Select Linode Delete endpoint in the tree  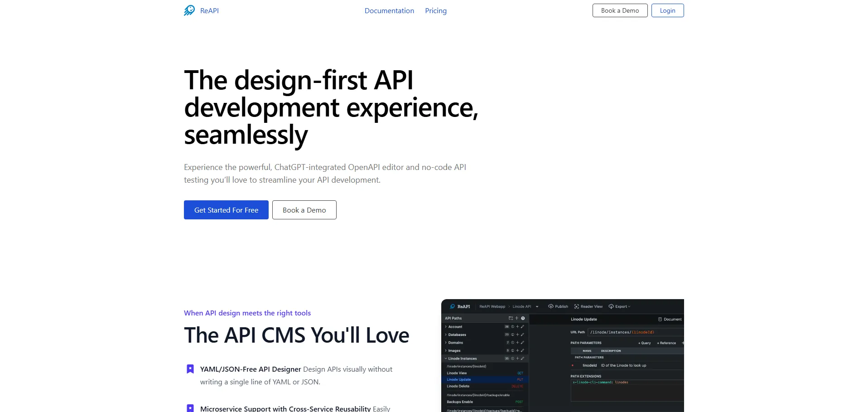[x=458, y=387]
